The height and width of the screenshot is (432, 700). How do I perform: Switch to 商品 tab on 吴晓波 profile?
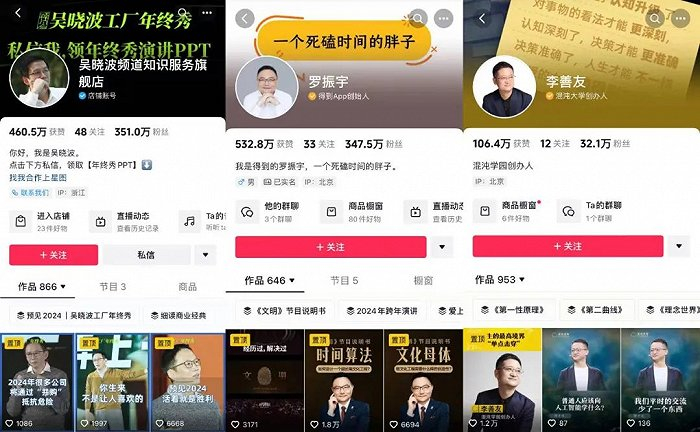coord(188,287)
